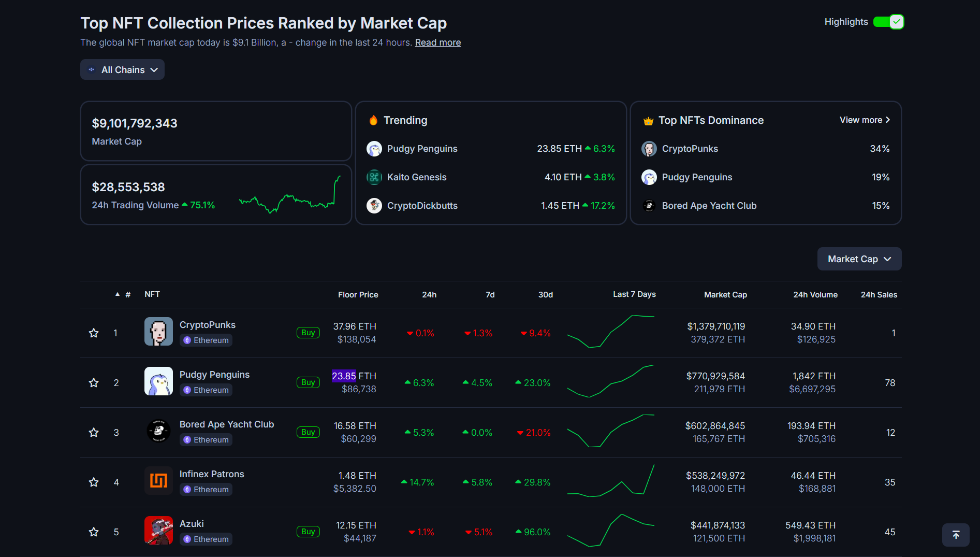Screen dimensions: 980x557
Task: Open Pudgy Penguins avatar in table row
Action: pos(158,381)
